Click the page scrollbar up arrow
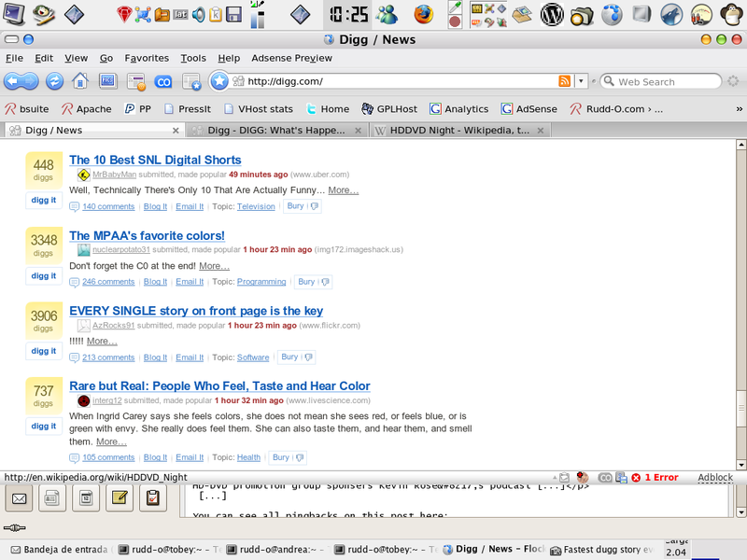Image resolution: width=747 pixels, height=560 pixels. coord(740,145)
